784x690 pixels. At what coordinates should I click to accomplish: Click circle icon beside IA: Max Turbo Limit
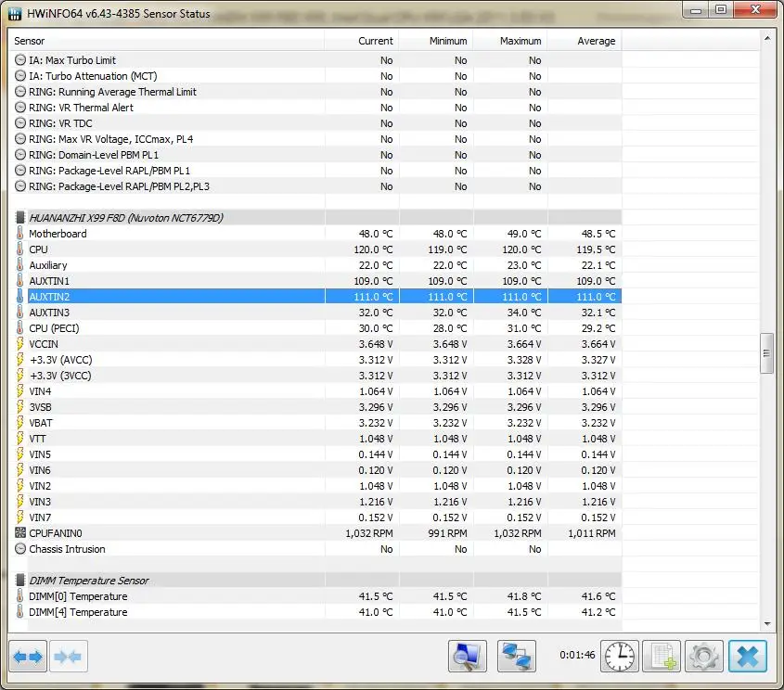[x=20, y=60]
